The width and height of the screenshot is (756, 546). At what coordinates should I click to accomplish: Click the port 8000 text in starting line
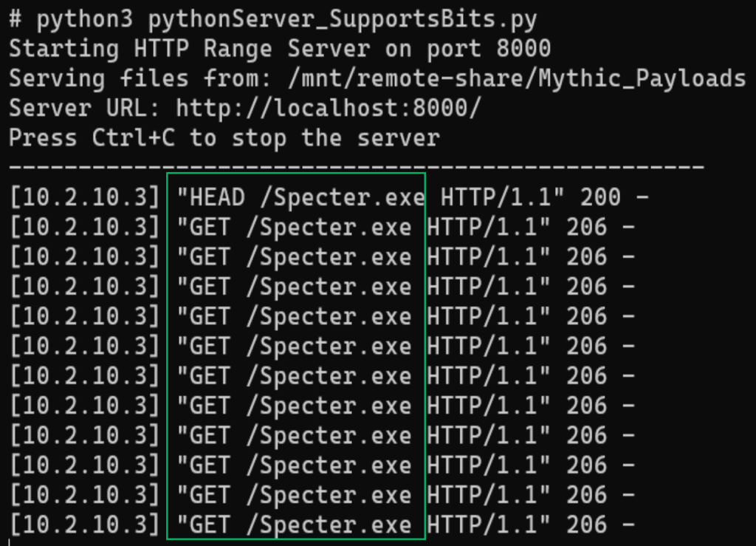coord(489,49)
